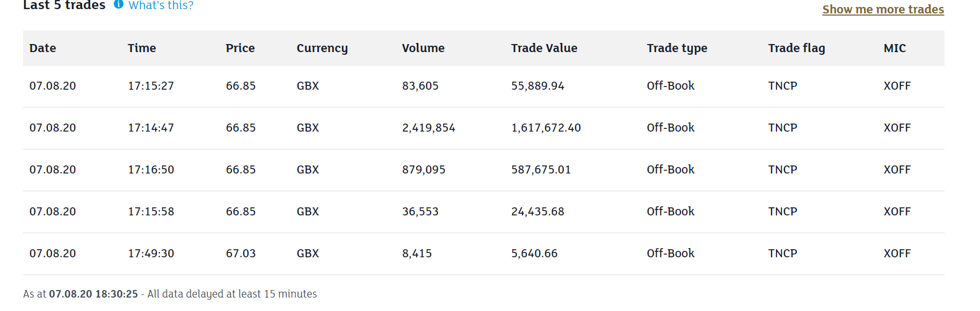Click the 55,889.94 trade value cell
This screenshot has width=980, height=311.
[x=538, y=86]
